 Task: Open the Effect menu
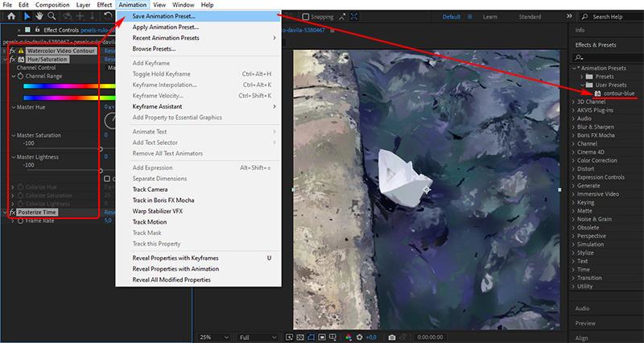(x=105, y=5)
